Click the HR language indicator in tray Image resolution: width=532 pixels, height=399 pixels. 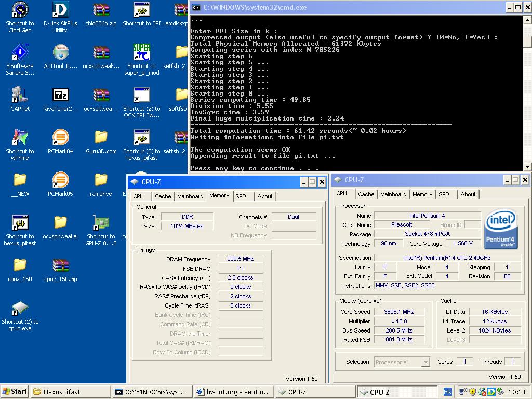coord(447,392)
